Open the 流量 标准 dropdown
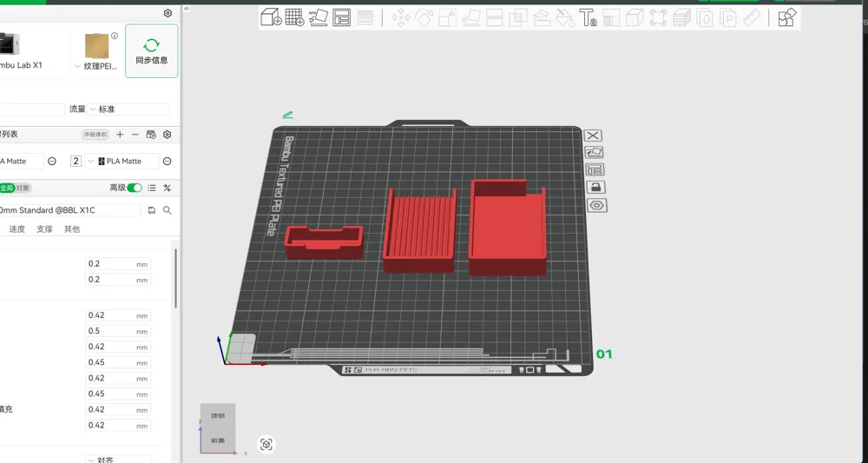This screenshot has height=463, width=868. (x=128, y=109)
